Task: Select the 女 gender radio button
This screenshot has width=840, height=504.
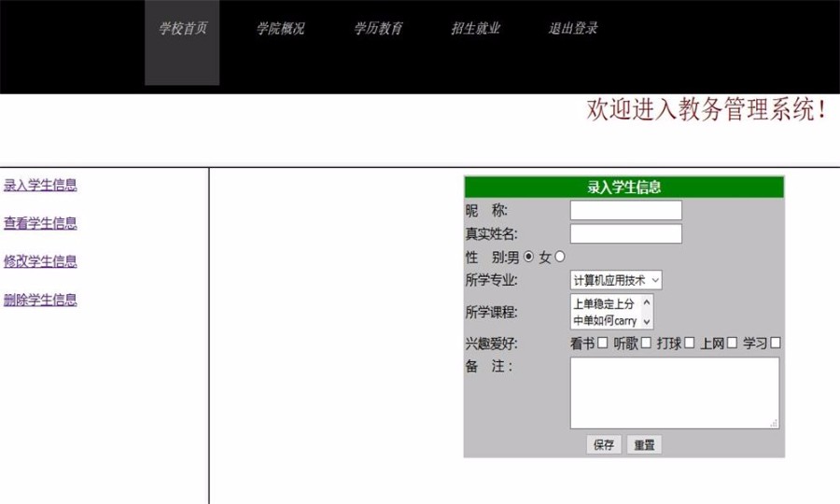Action: point(560,257)
